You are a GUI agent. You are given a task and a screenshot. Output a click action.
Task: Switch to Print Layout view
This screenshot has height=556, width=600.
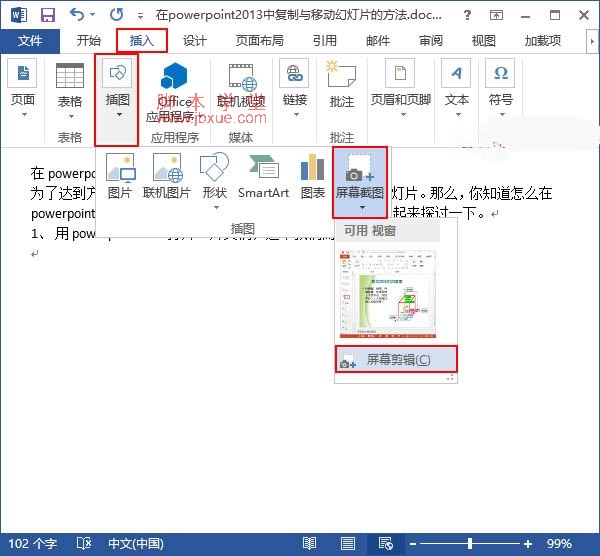[347, 543]
